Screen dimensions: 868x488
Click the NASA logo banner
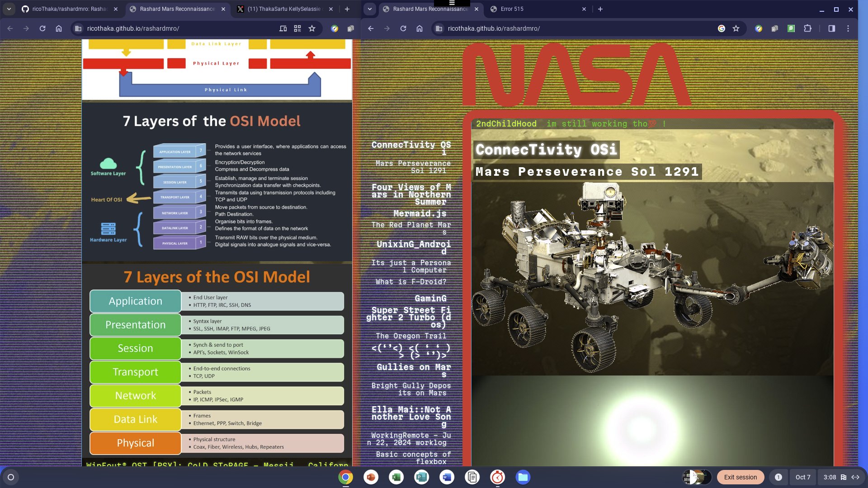[577, 75]
